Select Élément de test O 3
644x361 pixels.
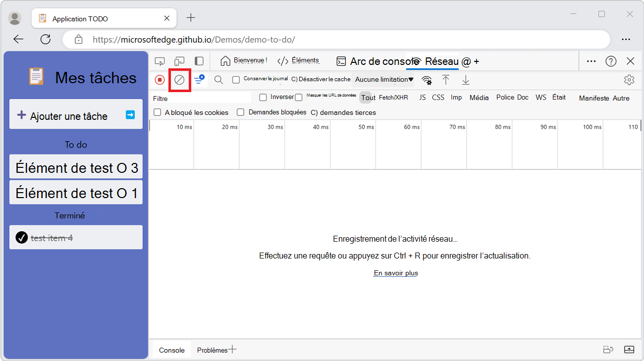(x=76, y=167)
